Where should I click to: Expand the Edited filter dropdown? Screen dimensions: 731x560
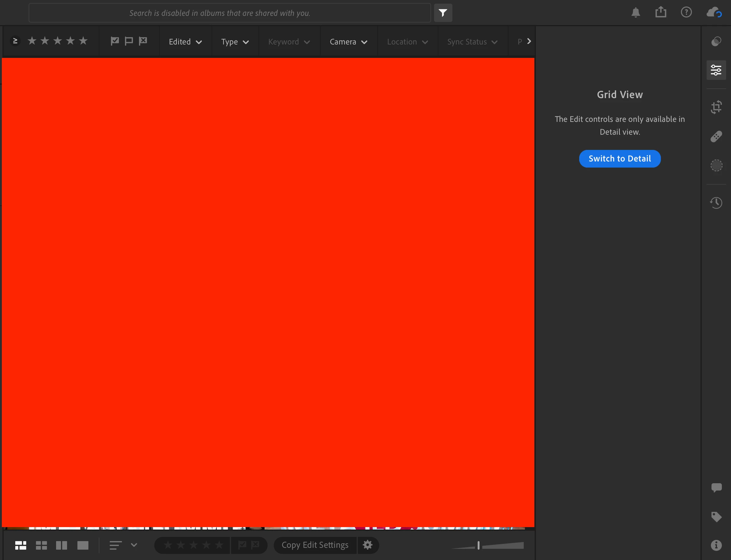(185, 42)
